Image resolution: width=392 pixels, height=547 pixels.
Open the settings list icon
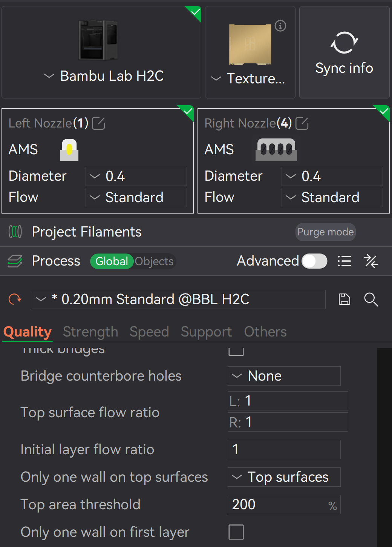(x=345, y=261)
